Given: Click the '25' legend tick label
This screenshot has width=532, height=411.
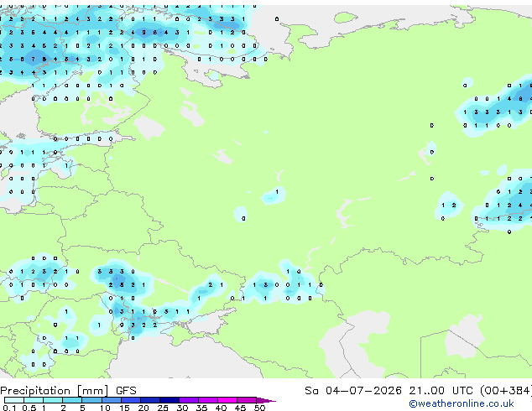Looking at the screenshot, I should click(x=163, y=408).
